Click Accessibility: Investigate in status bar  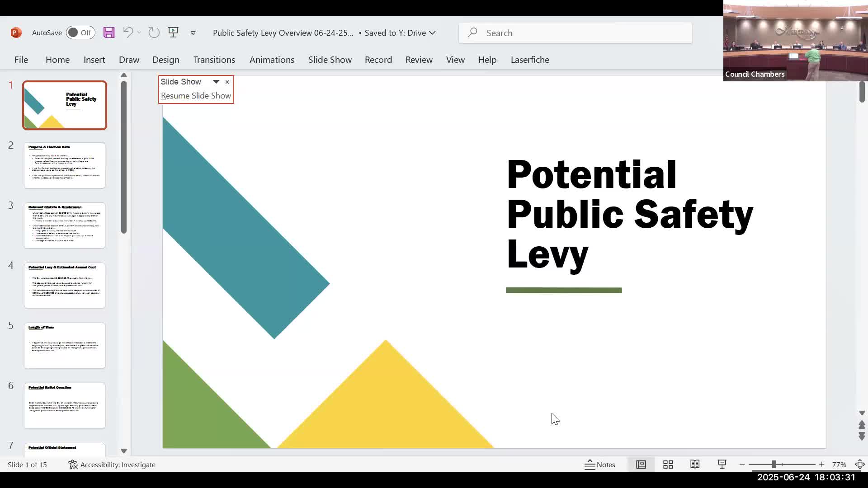coord(112,465)
